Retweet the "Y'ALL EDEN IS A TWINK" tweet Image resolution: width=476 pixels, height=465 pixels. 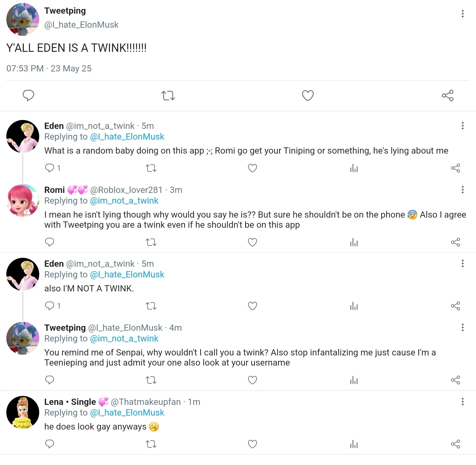coord(168,96)
